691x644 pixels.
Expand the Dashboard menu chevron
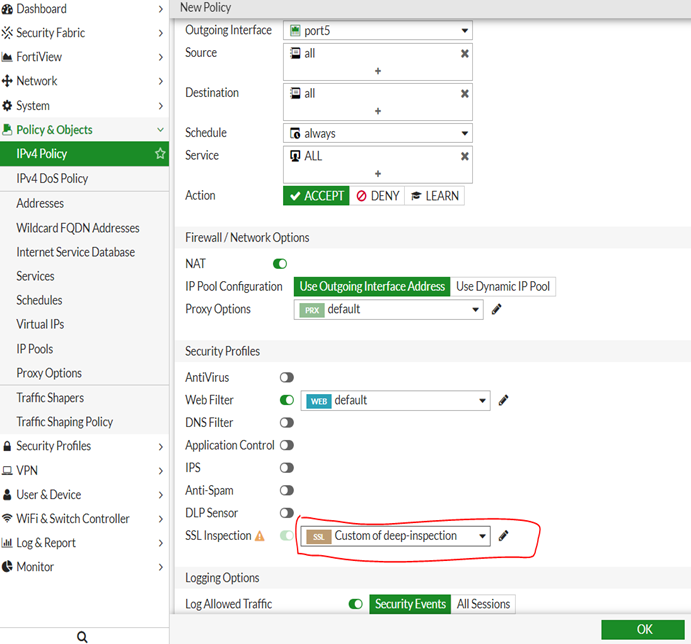click(160, 9)
